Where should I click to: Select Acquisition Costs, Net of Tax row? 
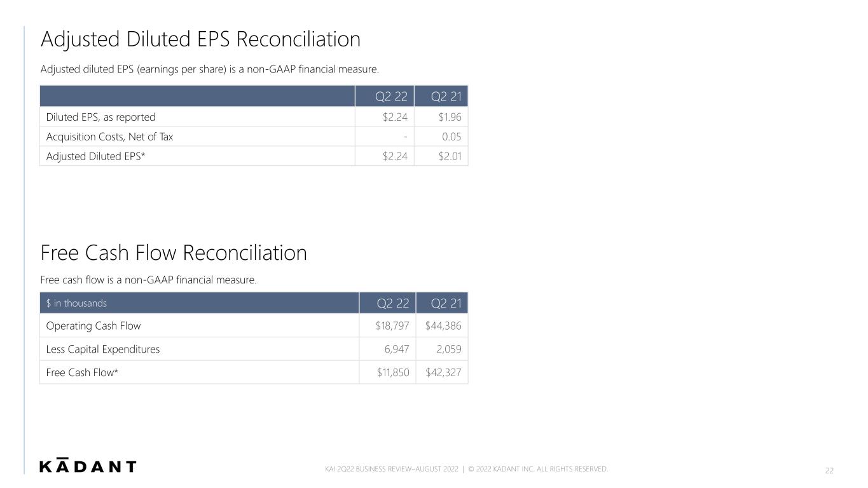click(x=254, y=137)
